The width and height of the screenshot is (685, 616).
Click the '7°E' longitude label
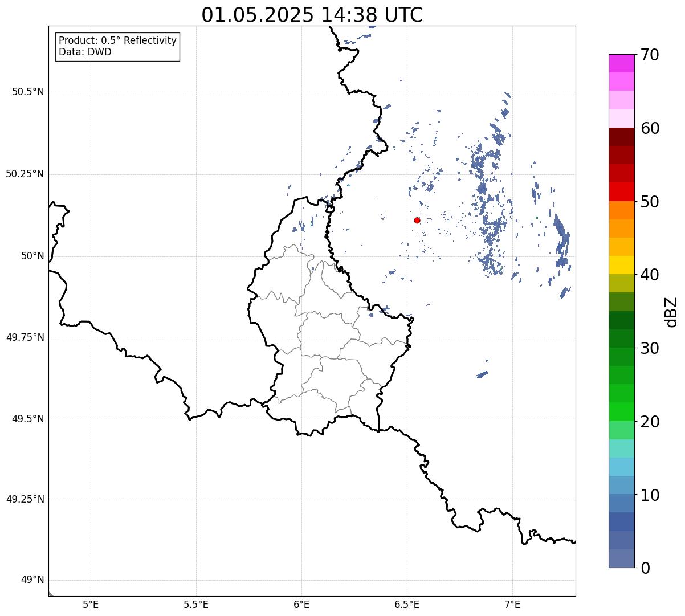point(512,605)
